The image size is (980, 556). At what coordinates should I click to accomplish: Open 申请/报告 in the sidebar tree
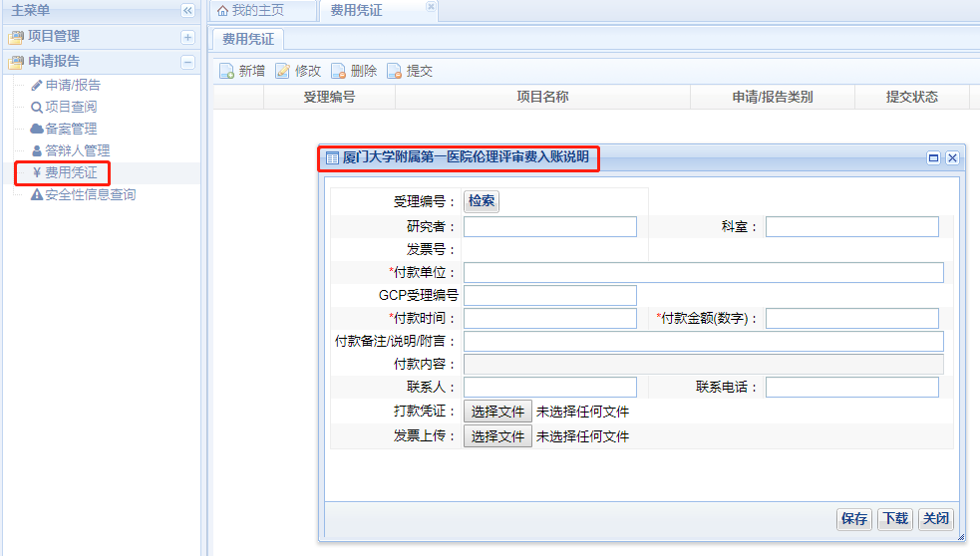click(x=72, y=85)
